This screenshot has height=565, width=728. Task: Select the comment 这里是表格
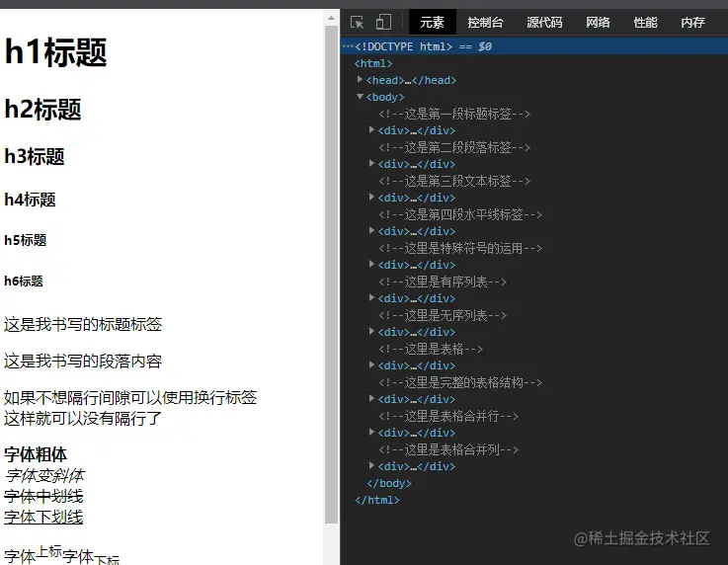point(431,349)
